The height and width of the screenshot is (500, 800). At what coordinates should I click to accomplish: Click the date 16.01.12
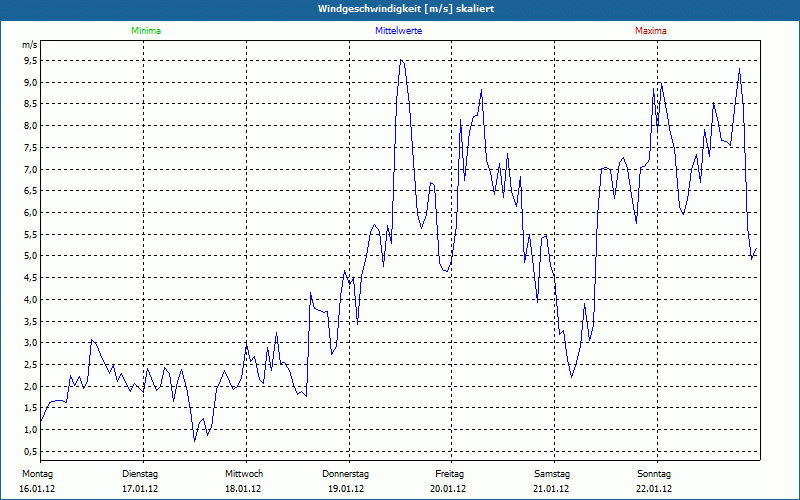pyautogui.click(x=37, y=489)
